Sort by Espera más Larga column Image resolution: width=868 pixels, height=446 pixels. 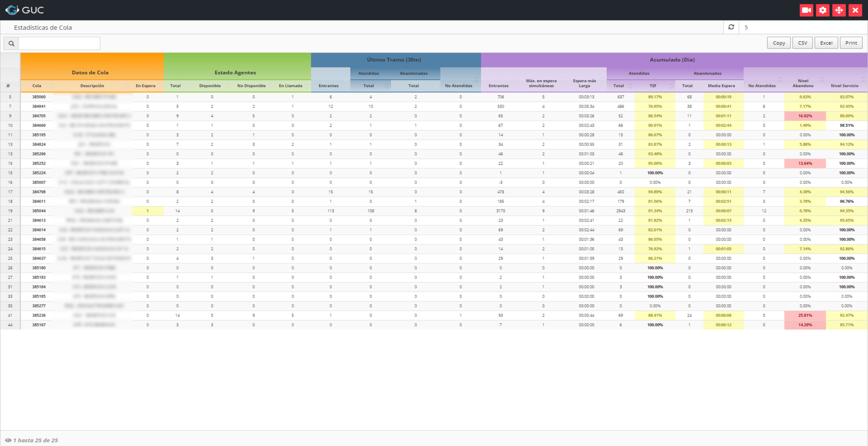(584, 83)
